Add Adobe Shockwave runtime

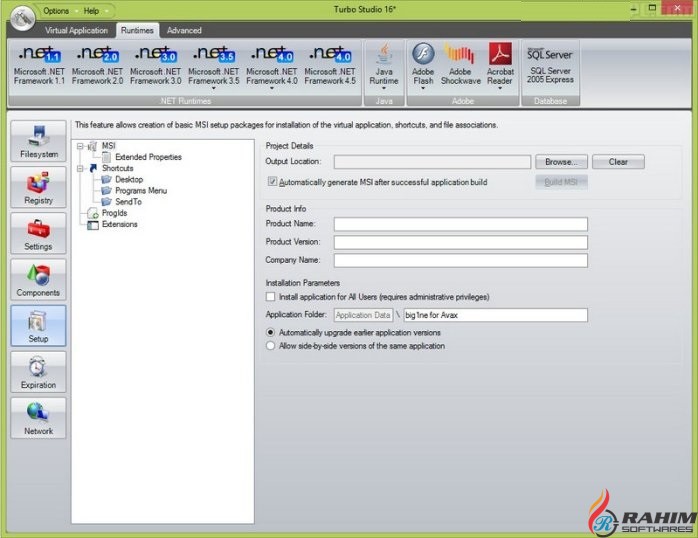(461, 65)
